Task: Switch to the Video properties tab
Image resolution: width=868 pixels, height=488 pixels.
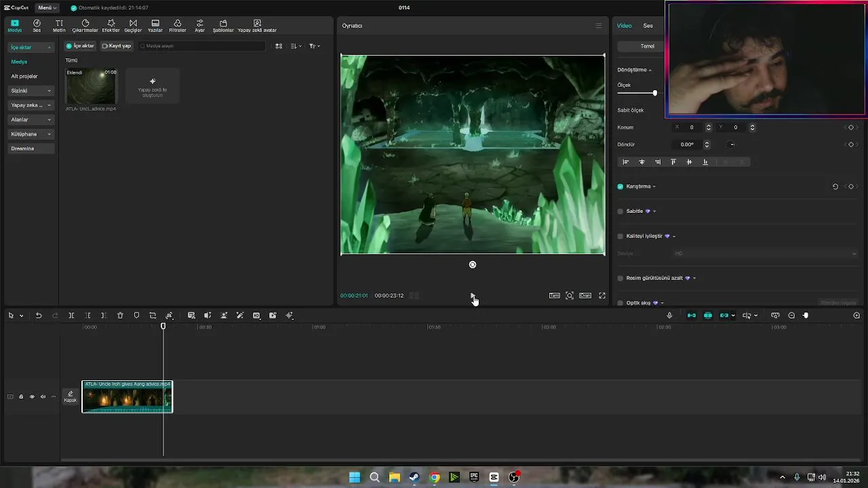Action: 624,26
